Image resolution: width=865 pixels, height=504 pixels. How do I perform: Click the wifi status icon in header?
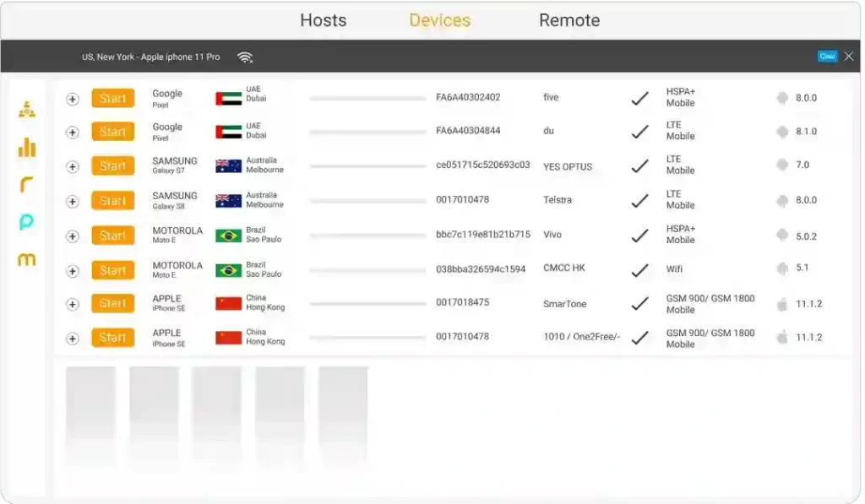(x=245, y=57)
